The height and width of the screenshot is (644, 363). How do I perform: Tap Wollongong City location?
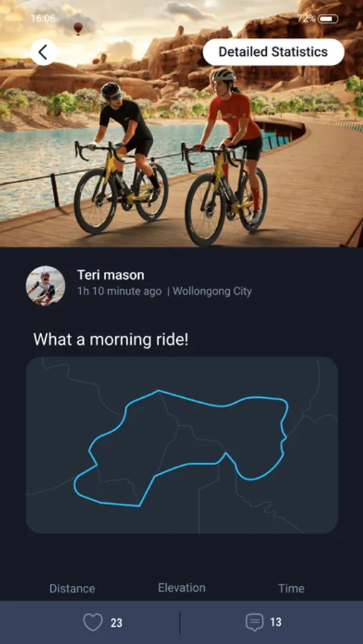(212, 292)
